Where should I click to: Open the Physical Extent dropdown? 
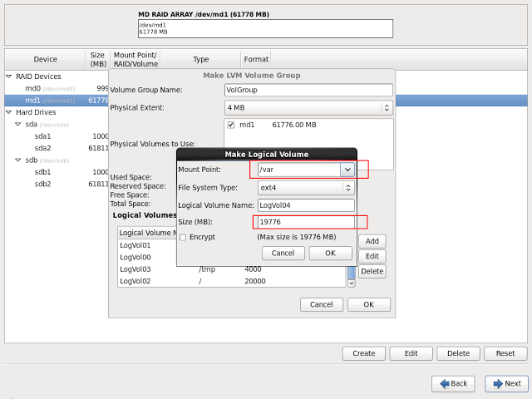pos(386,107)
